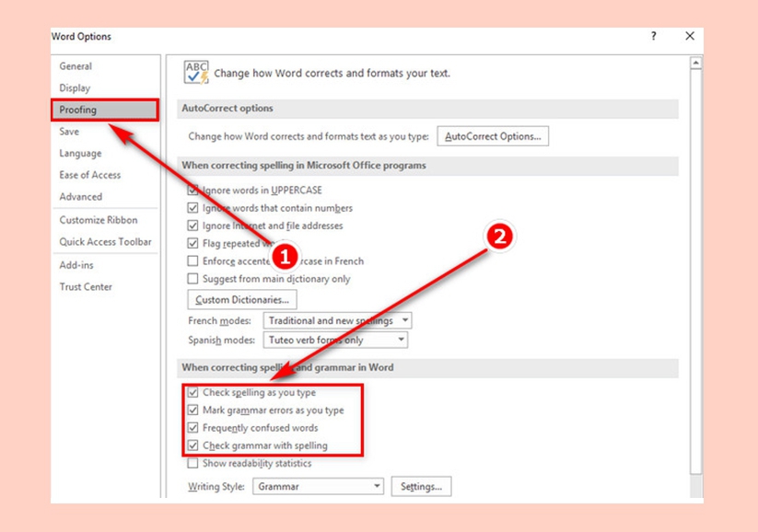Screen dimensions: 758x532
Task: Open the Add-ins category
Action: [76, 265]
